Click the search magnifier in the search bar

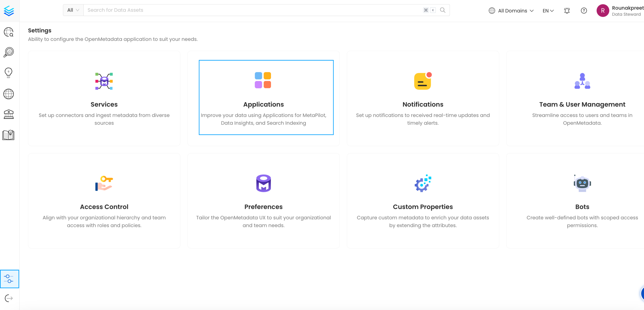coord(443,10)
